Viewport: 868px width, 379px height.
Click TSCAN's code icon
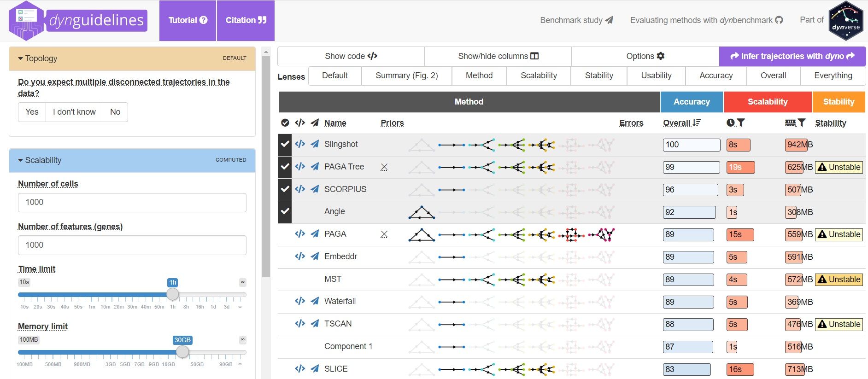pyautogui.click(x=300, y=323)
